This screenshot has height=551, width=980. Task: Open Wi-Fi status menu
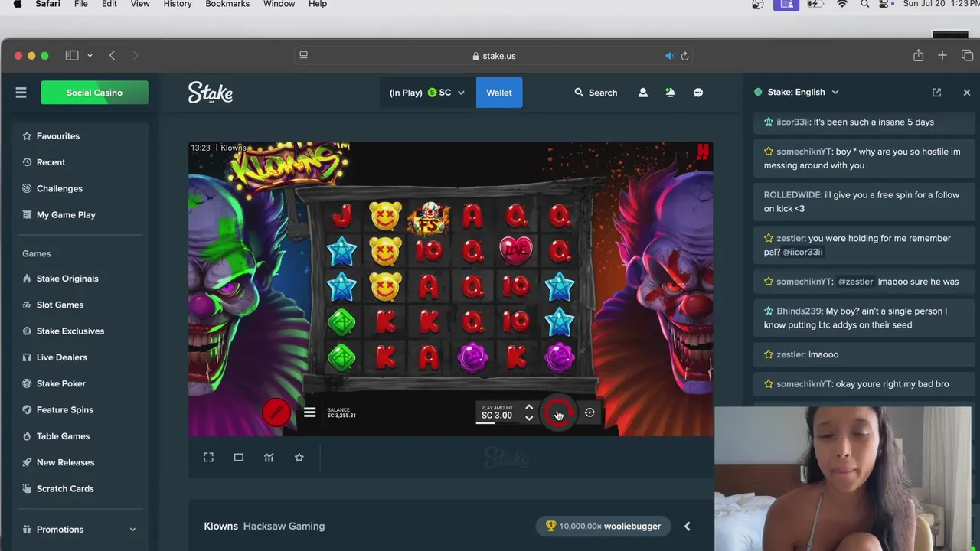click(842, 5)
